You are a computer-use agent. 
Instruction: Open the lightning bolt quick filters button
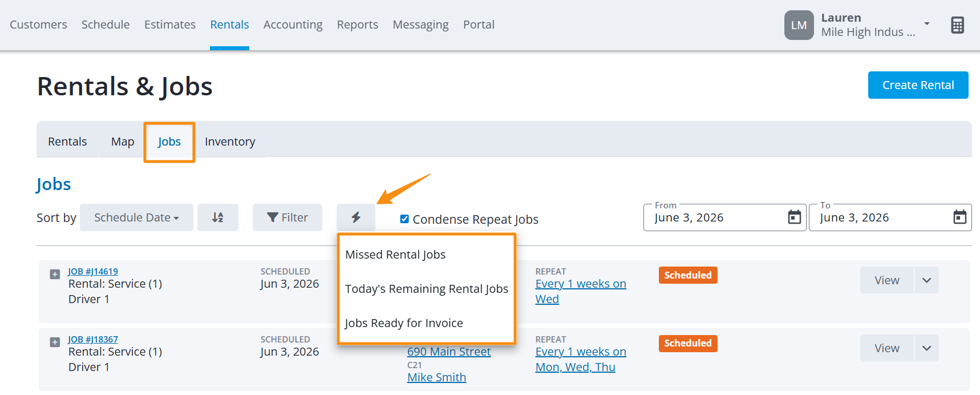coord(356,217)
